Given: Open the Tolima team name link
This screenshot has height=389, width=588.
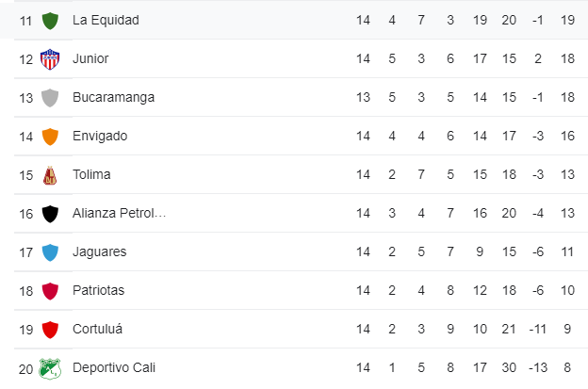Looking at the screenshot, I should point(91,174).
